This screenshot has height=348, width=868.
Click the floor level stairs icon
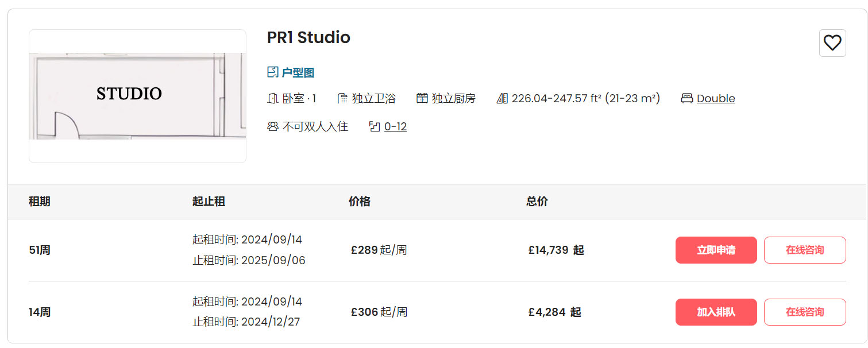pos(375,126)
